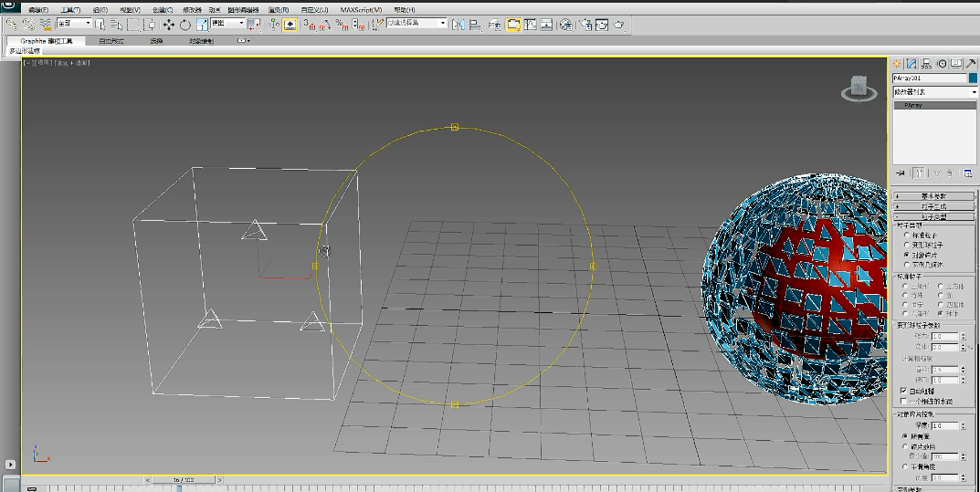Toggle the 3D Snaps icon
980x492 pixels.
point(310,25)
